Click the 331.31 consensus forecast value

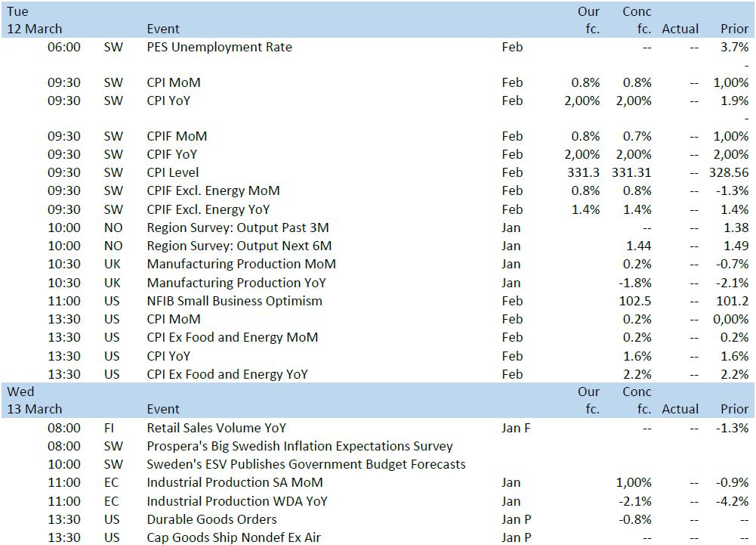tap(631, 173)
